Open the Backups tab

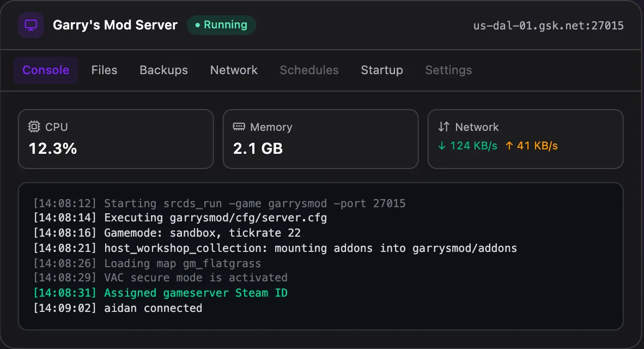click(x=163, y=70)
